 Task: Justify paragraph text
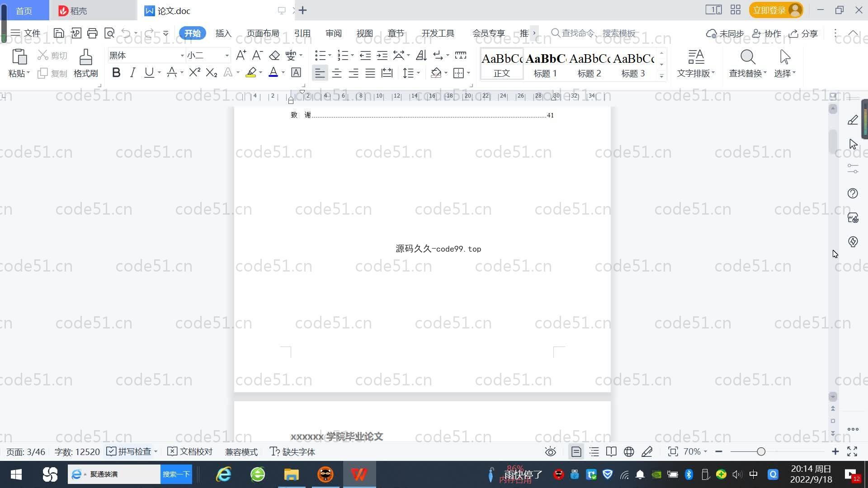[x=370, y=73]
